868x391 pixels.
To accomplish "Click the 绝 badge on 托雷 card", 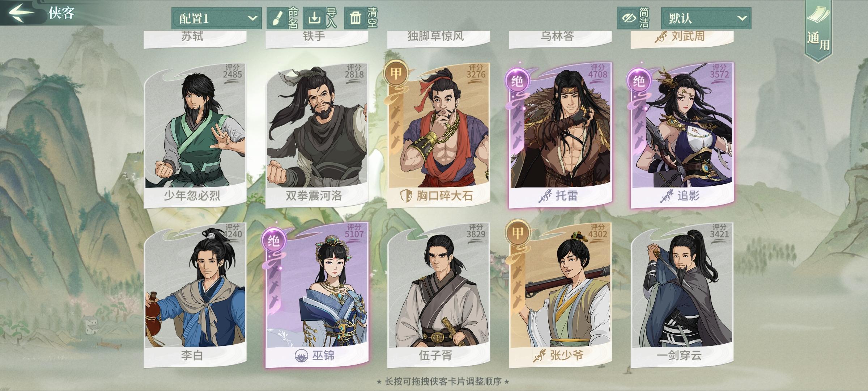I will (x=517, y=81).
